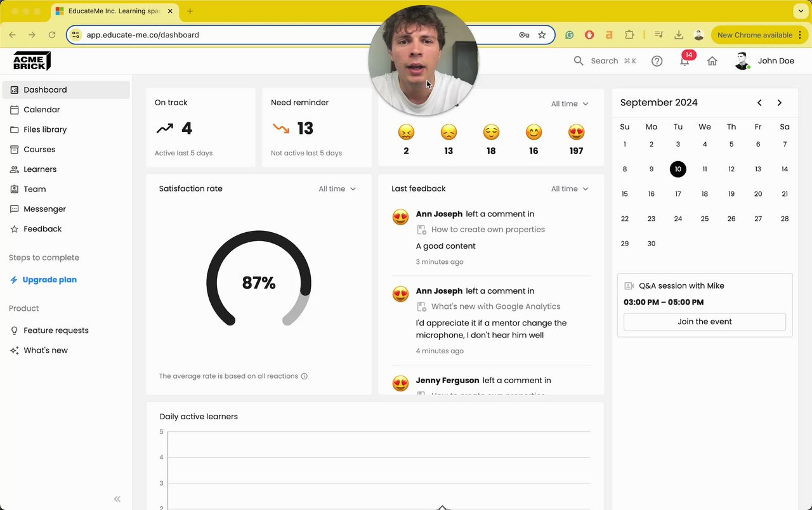The height and width of the screenshot is (510, 812).
Task: Click the relieved emoji reaction count 18
Action: 491,140
